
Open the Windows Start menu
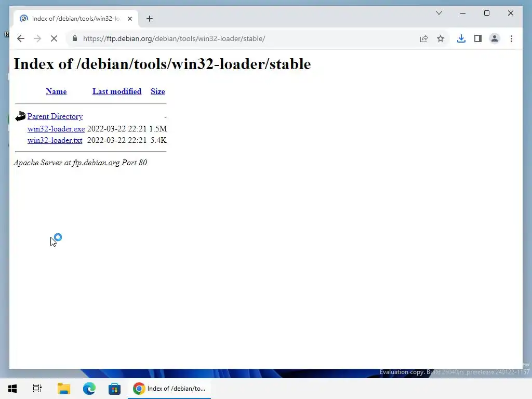[12, 389]
